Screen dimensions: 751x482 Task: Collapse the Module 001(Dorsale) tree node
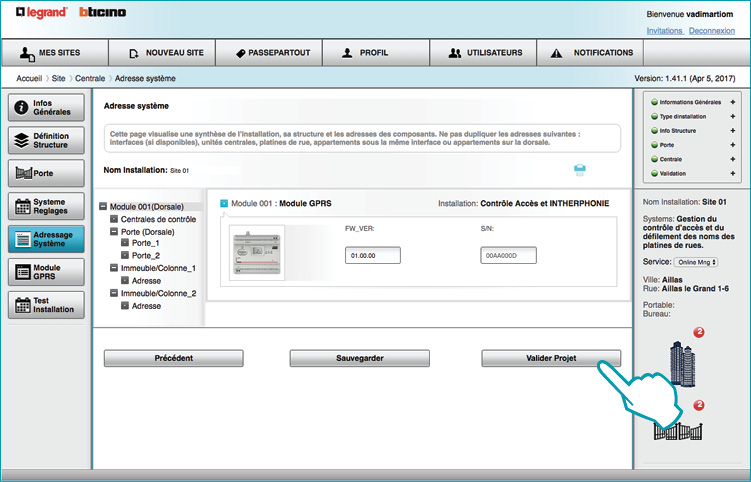103,207
